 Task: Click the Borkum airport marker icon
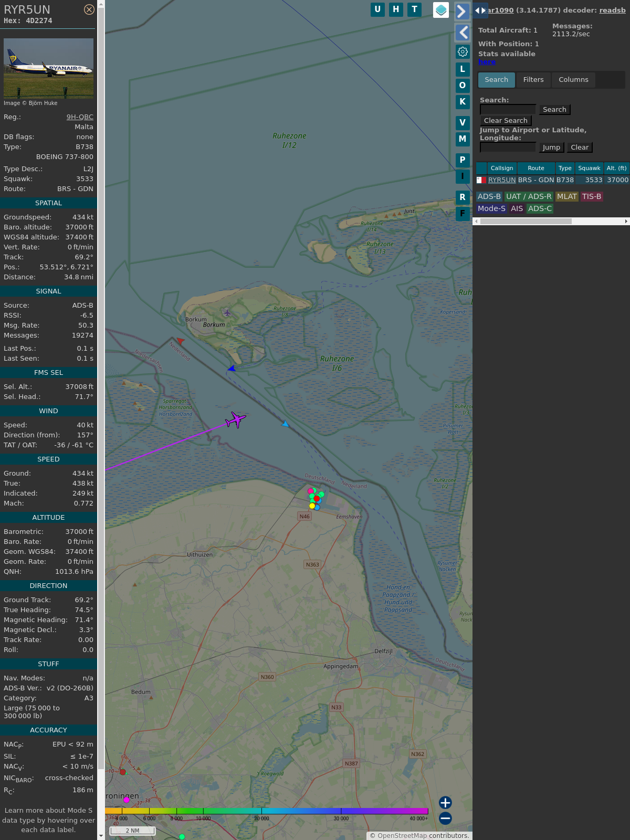[x=227, y=313]
